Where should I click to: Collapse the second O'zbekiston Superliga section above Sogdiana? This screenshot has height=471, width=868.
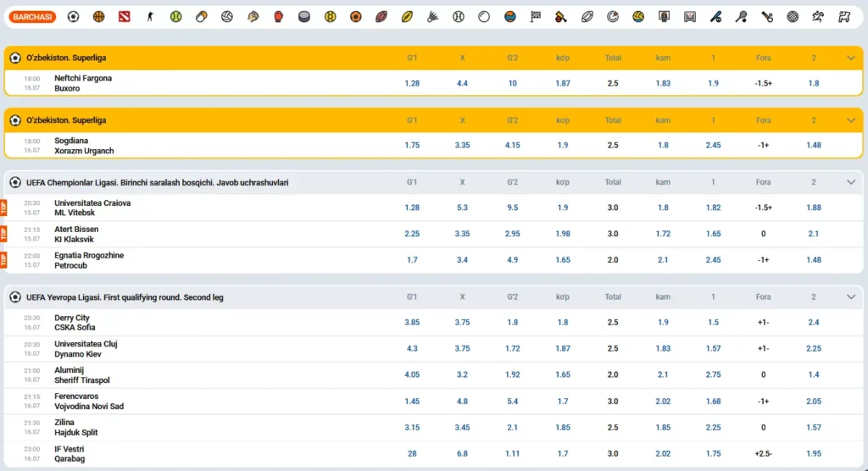851,120
